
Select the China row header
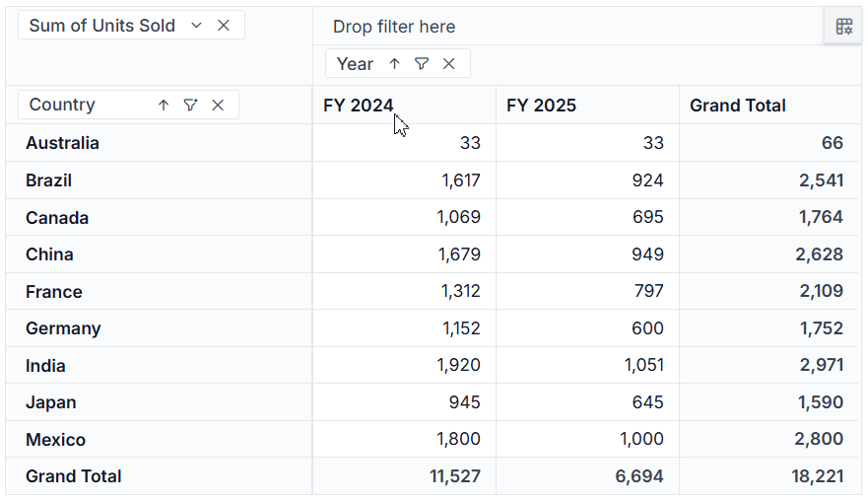pyautogui.click(x=159, y=254)
